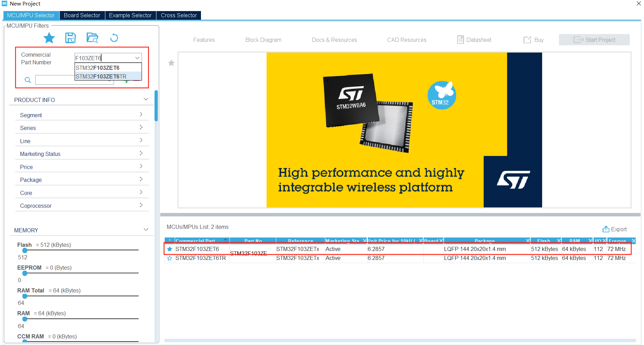Viewport: 644px width, 345px height.
Task: Reset all filters with the circular arrow icon
Action: pyautogui.click(x=114, y=38)
